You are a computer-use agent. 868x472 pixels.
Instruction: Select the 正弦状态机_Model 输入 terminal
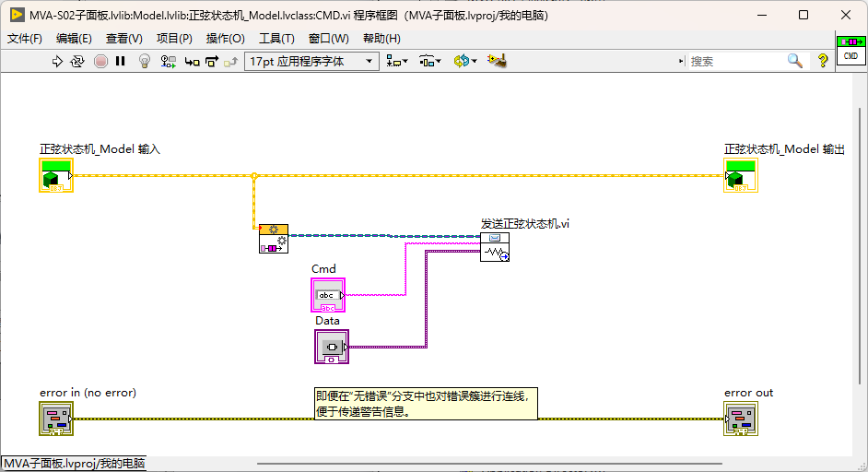point(56,175)
